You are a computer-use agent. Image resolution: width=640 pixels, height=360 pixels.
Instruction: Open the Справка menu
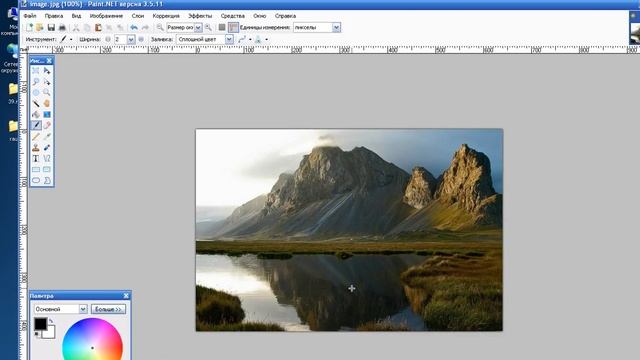coord(285,16)
